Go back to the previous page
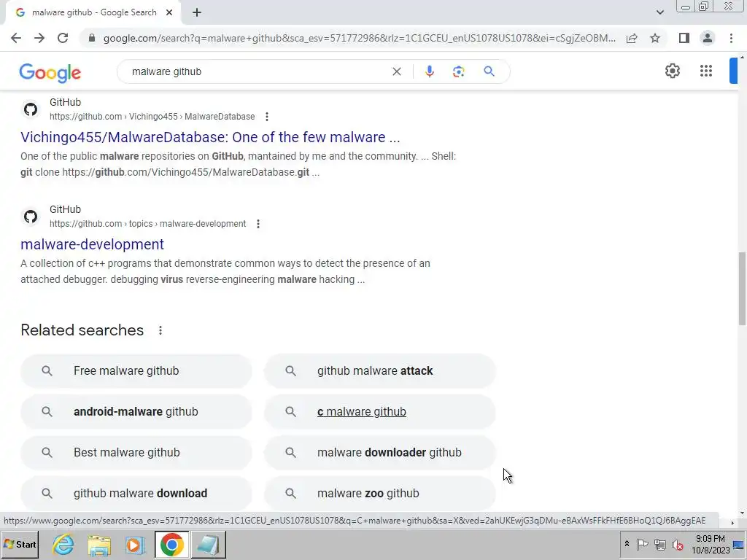This screenshot has width=747, height=560. 16,38
